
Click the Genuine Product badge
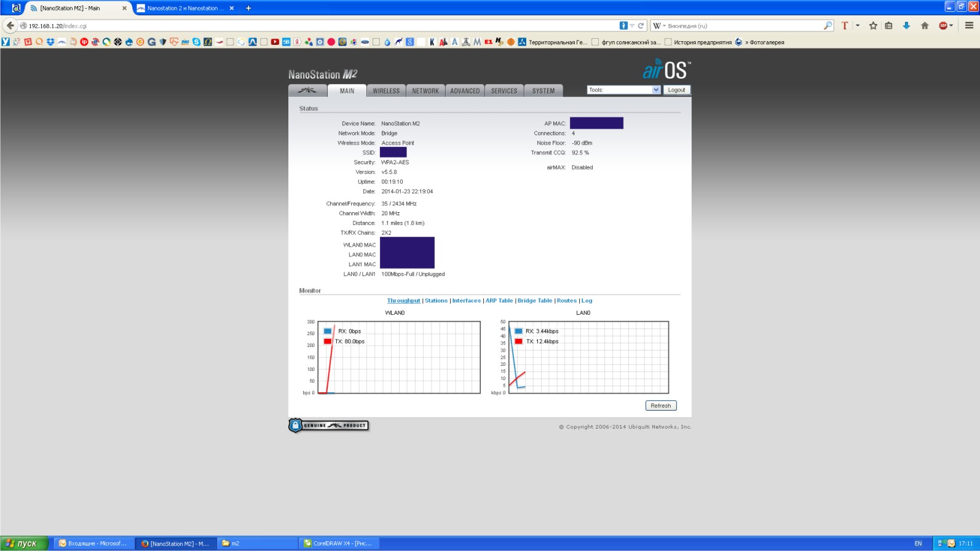coord(328,425)
